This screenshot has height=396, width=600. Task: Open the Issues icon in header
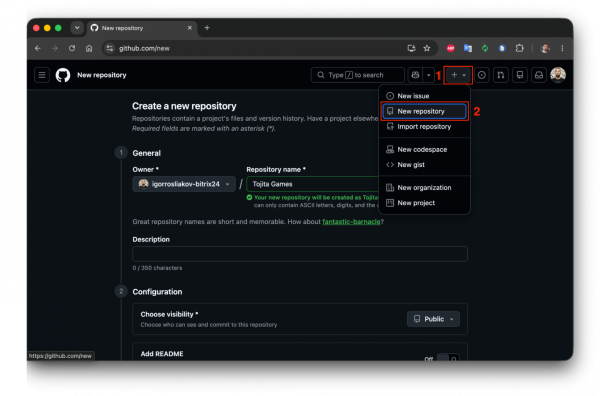pyautogui.click(x=482, y=75)
